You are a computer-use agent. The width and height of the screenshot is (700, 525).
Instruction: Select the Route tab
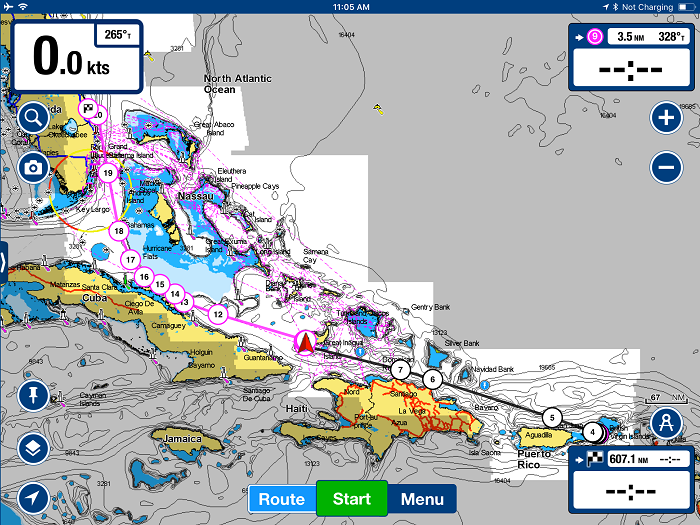pyautogui.click(x=281, y=499)
